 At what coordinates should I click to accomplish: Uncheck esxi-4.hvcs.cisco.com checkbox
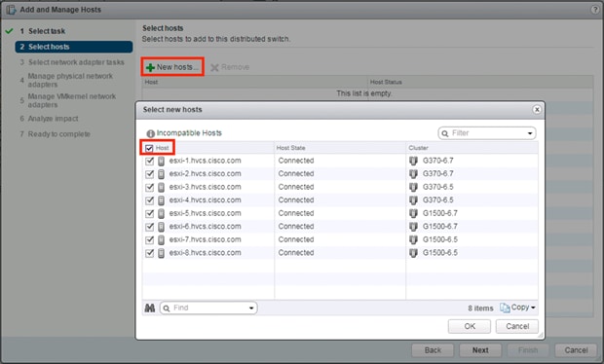tap(149, 200)
